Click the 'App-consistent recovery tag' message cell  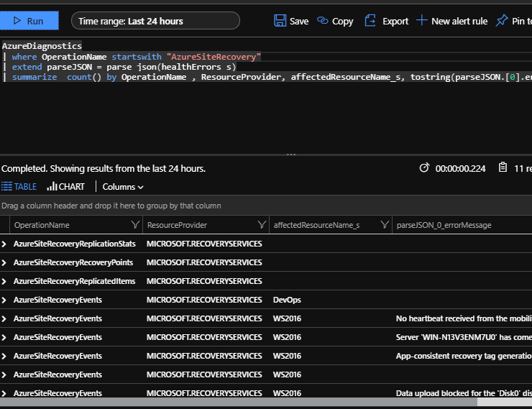tap(464, 356)
